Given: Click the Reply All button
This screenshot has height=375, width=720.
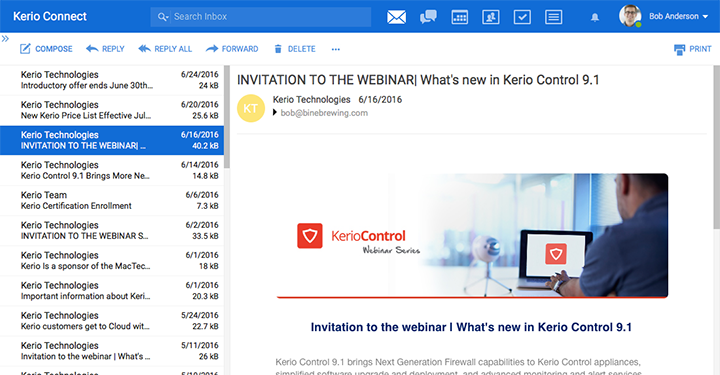Looking at the screenshot, I should click(x=165, y=49).
